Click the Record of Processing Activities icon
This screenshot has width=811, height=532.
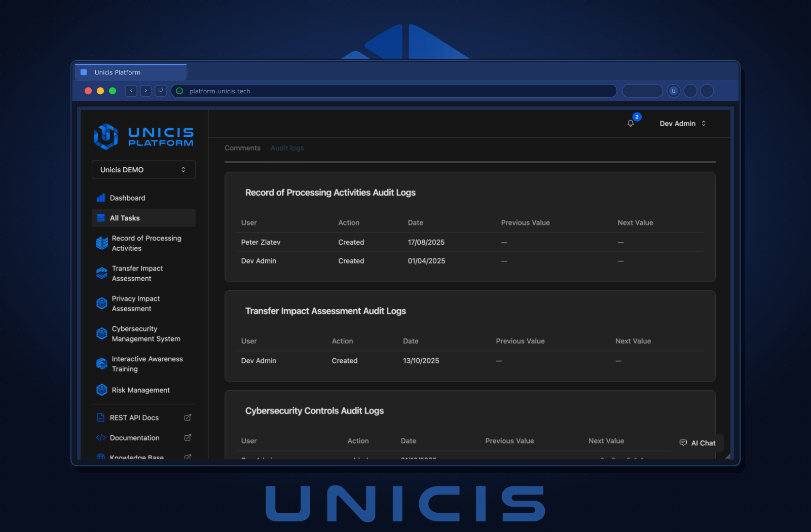coord(102,243)
